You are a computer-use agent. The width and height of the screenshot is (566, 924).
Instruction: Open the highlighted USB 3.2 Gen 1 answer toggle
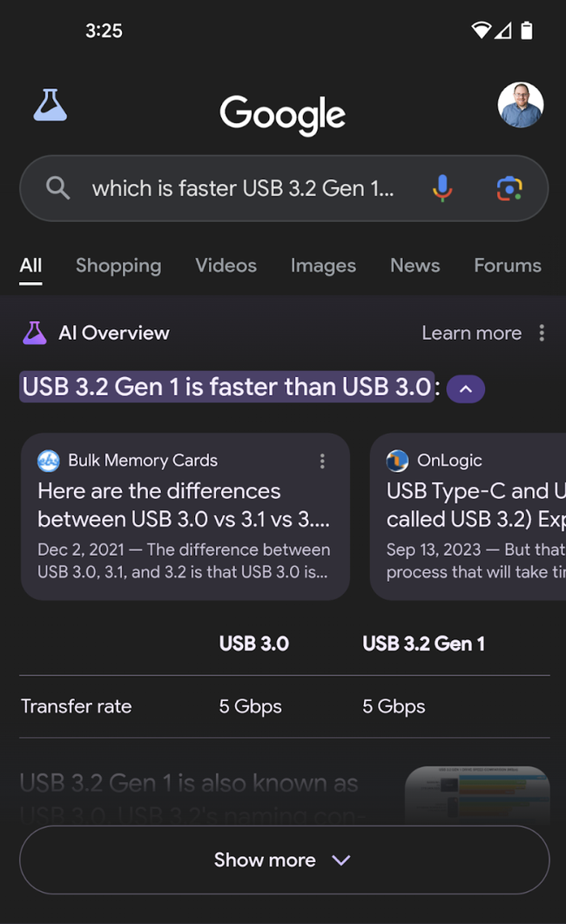pos(226,387)
